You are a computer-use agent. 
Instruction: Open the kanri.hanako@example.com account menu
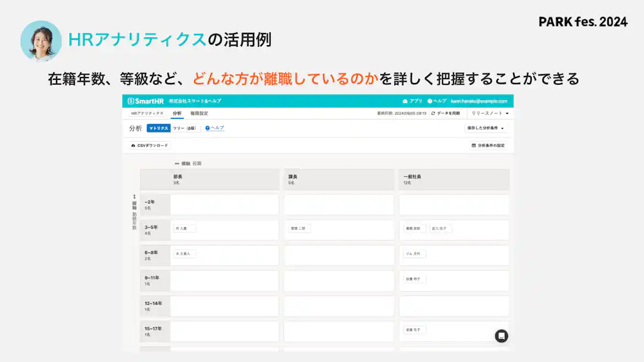[478, 101]
